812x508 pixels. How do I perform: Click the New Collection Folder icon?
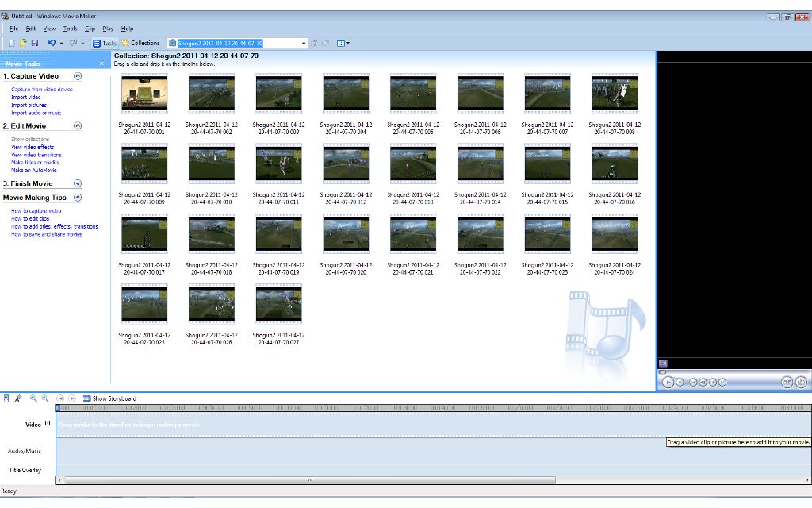(325, 44)
